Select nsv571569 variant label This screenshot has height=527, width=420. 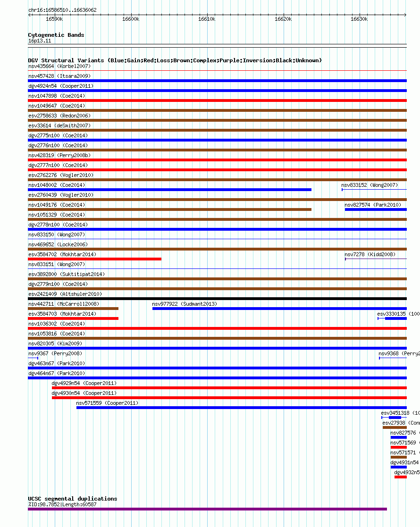pyautogui.click(x=405, y=443)
